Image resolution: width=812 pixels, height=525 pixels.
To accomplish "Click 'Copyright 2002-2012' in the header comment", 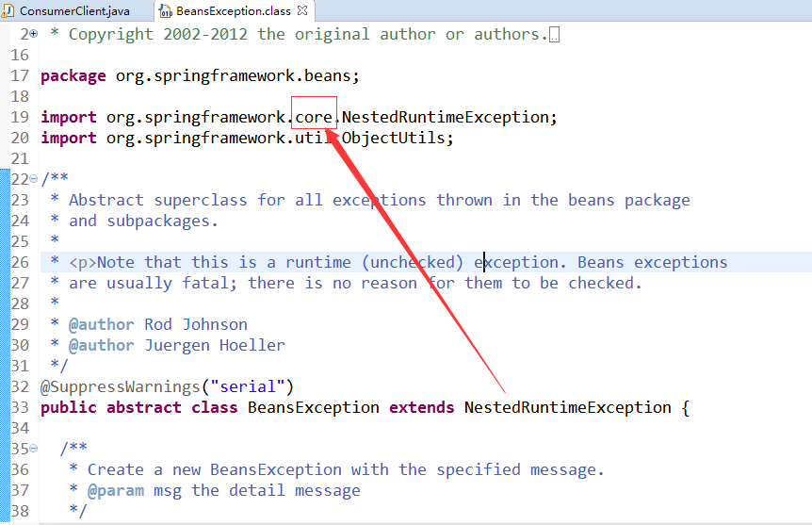I will coord(158,35).
